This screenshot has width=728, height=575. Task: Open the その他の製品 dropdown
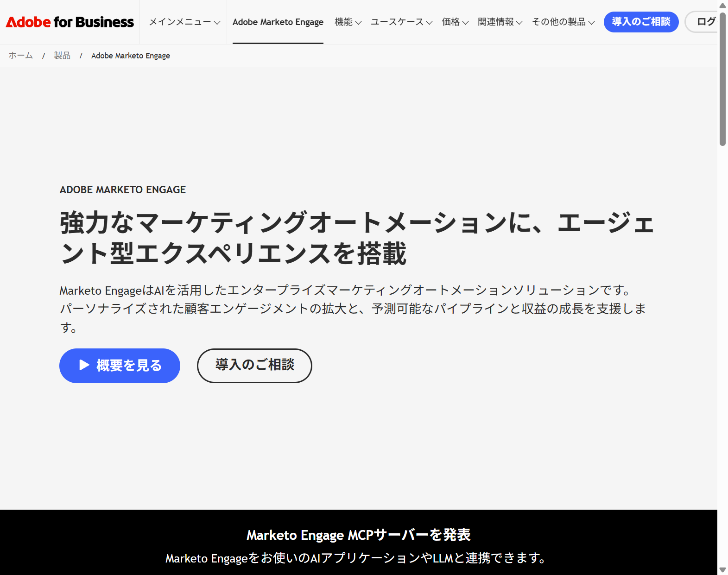point(563,22)
